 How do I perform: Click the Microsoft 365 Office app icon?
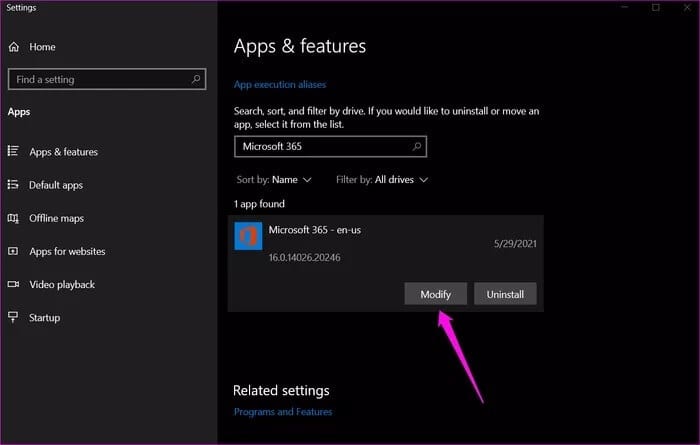click(x=248, y=236)
